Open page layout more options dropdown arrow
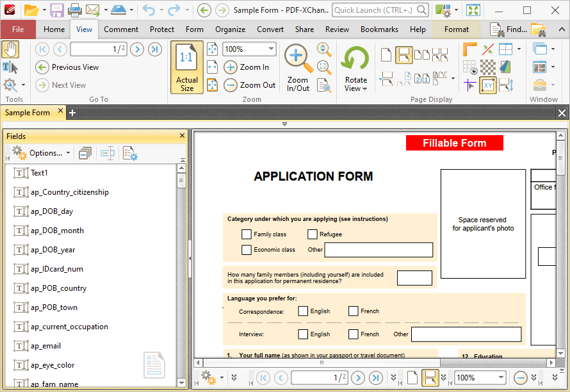The height and width of the screenshot is (392, 570). point(453,78)
